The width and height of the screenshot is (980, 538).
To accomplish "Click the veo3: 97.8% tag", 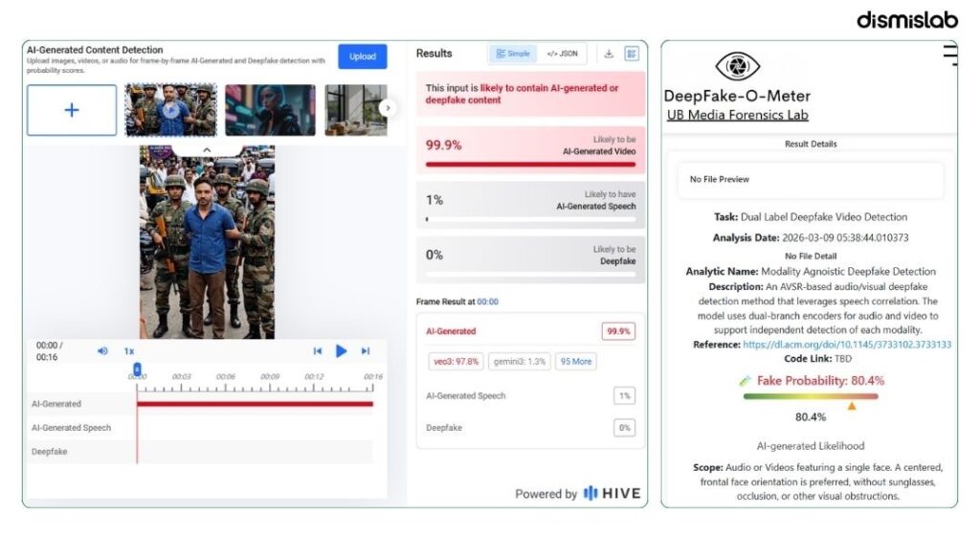I will 456,362.
